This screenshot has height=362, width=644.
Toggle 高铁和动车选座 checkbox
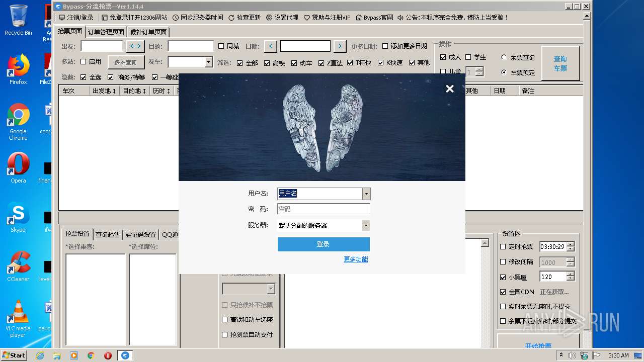(x=225, y=319)
